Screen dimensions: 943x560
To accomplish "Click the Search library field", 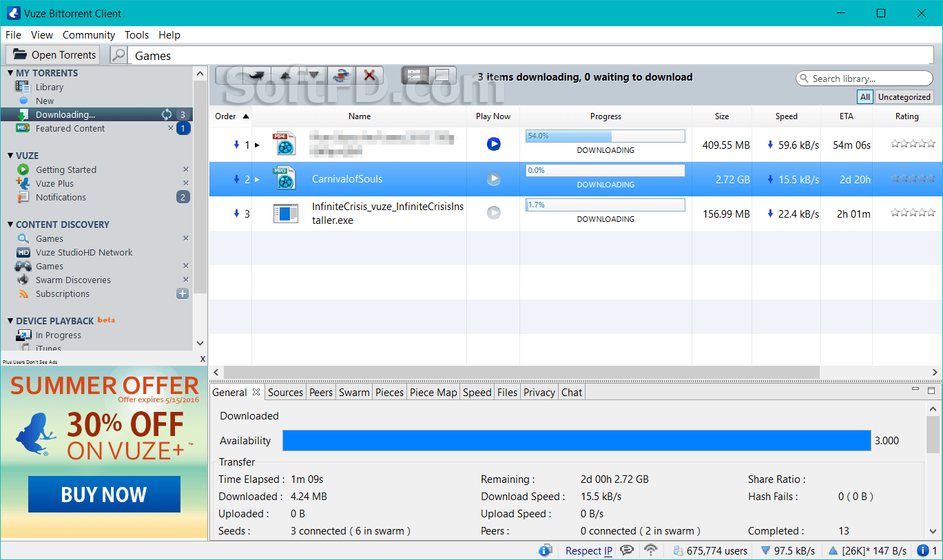I will tap(864, 79).
